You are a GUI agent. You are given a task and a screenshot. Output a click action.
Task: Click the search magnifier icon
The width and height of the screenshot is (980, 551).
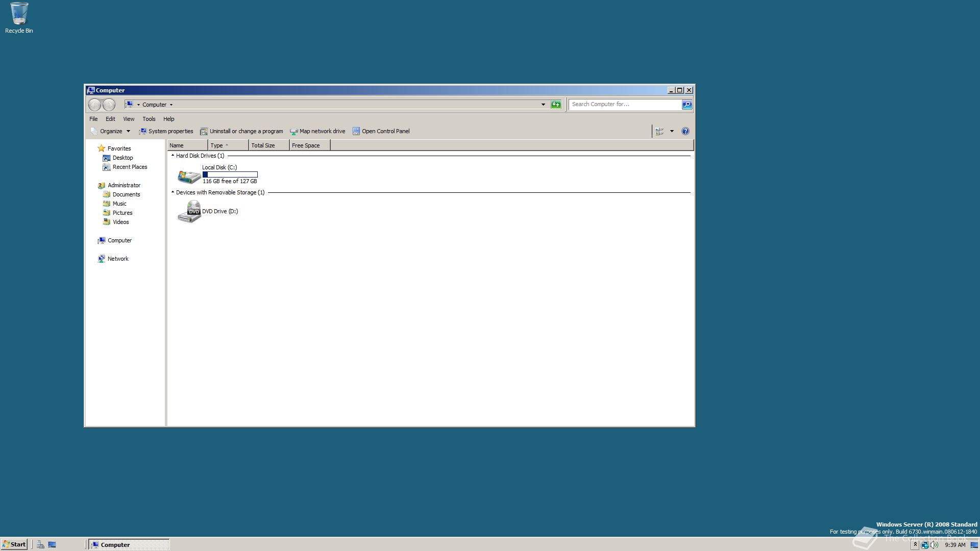coord(687,105)
